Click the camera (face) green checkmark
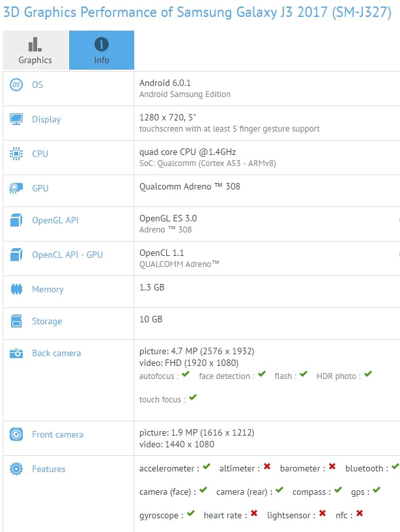This screenshot has height=532, width=400. 203,490
